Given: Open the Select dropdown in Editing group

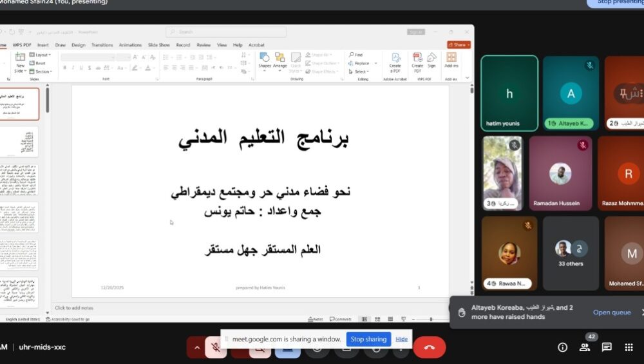Looking at the screenshot, I should (361, 72).
